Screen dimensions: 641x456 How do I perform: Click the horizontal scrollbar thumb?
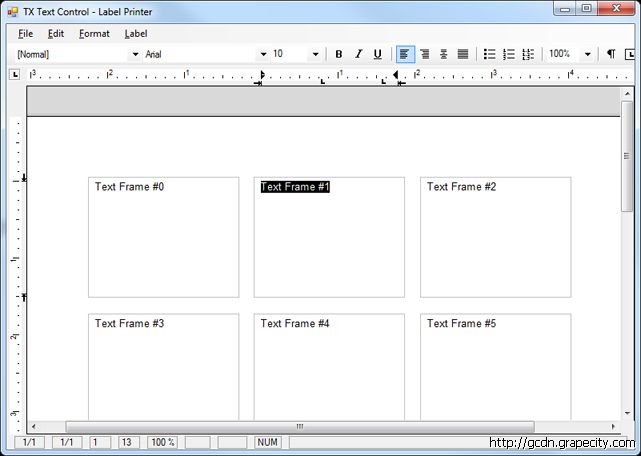(300, 427)
